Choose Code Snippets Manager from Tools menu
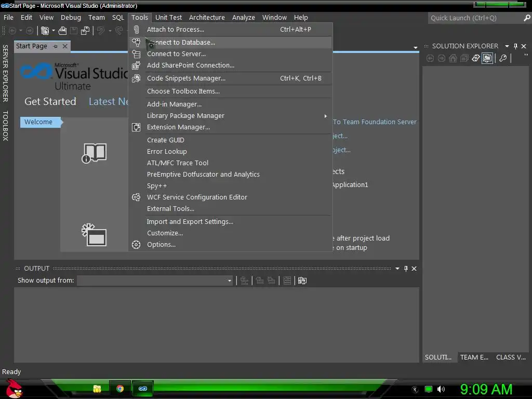532x399 pixels. point(230,78)
